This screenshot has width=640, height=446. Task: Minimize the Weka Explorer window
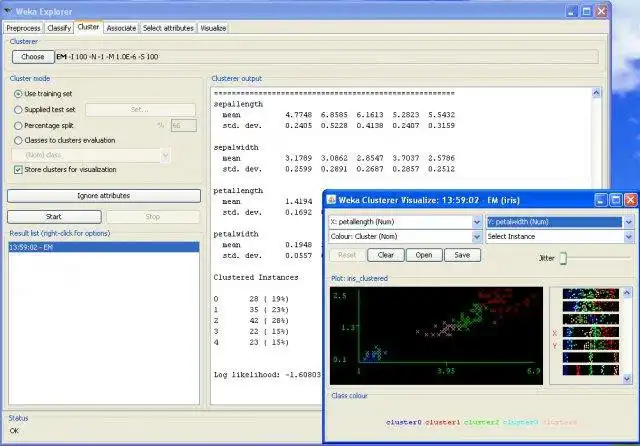click(x=570, y=11)
